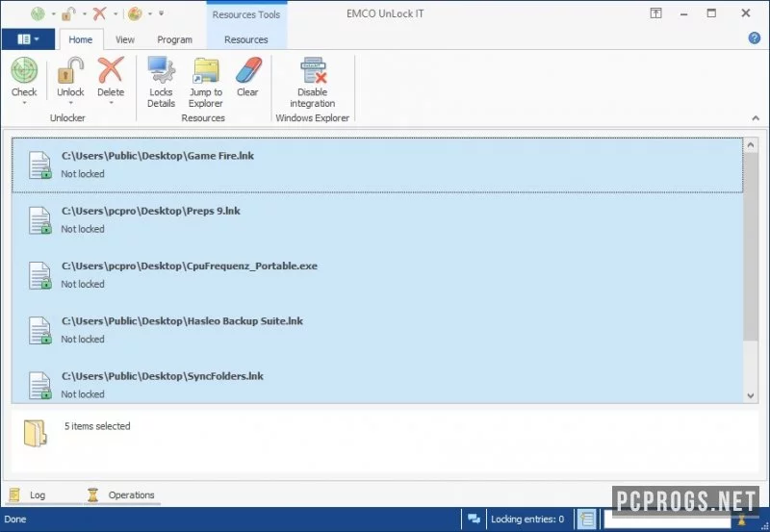The image size is (770, 532).
Task: Select the SyncFolders.lnk path entry
Action: click(163, 376)
